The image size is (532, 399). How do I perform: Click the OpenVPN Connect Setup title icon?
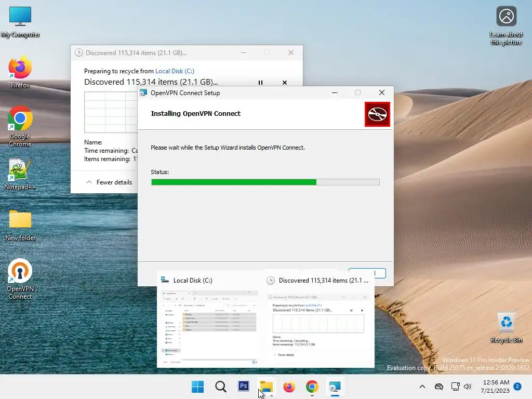pos(144,92)
